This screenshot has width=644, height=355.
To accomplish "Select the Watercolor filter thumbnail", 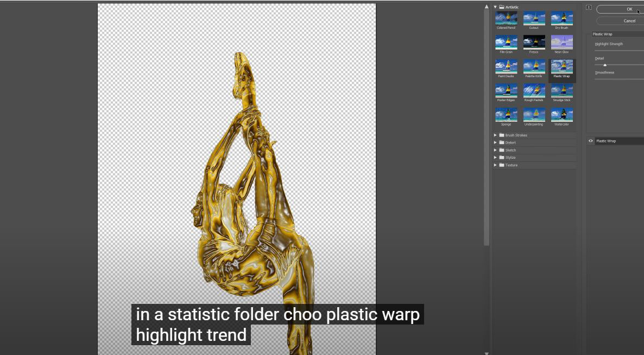I will point(561,115).
